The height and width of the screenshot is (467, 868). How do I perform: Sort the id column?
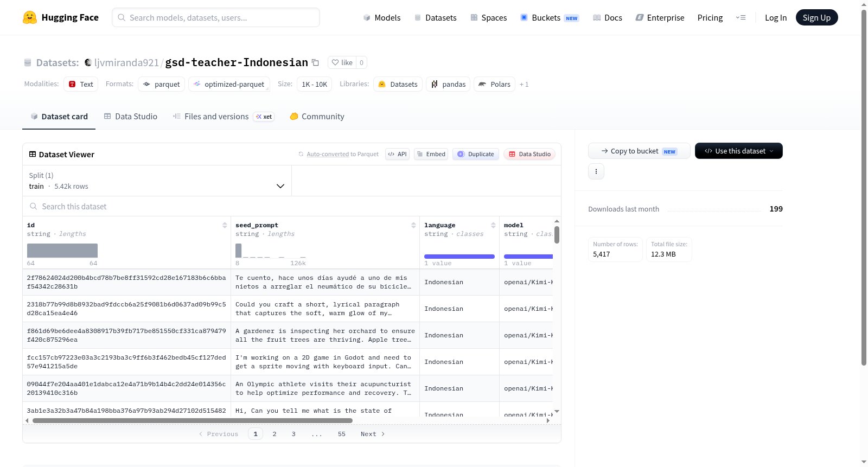225,225
